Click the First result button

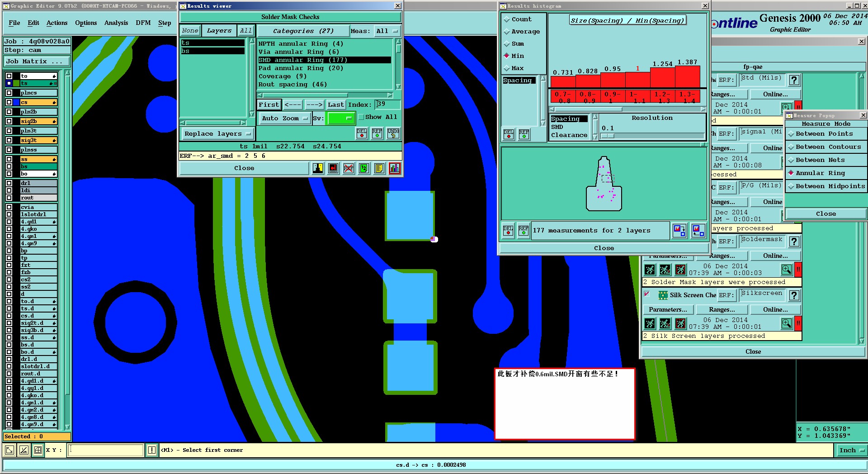coord(269,105)
